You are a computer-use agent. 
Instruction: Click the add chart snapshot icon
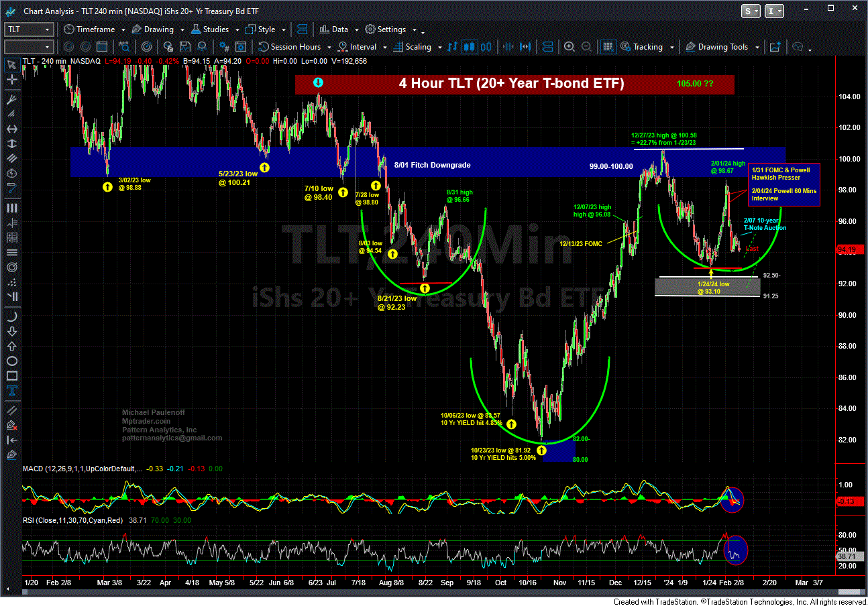click(775, 47)
